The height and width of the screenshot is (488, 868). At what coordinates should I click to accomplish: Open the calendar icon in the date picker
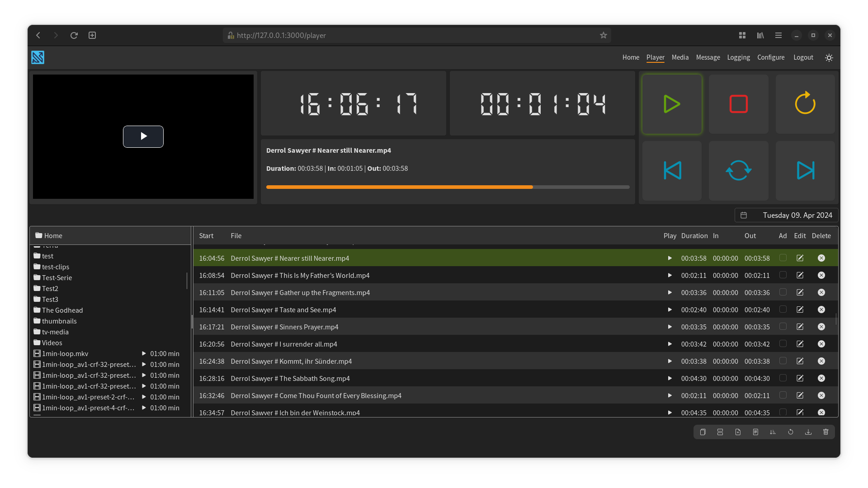[x=744, y=215]
